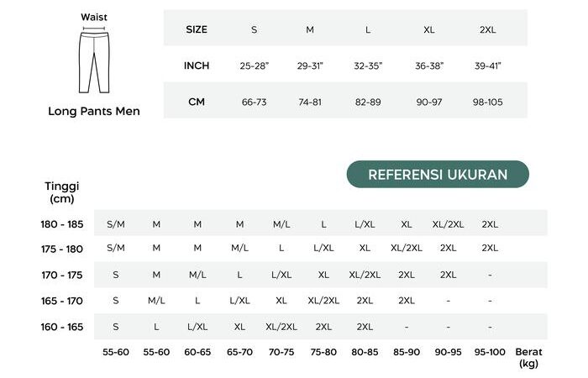Select the INCH row header
This screenshot has height=378, width=588.
point(197,66)
